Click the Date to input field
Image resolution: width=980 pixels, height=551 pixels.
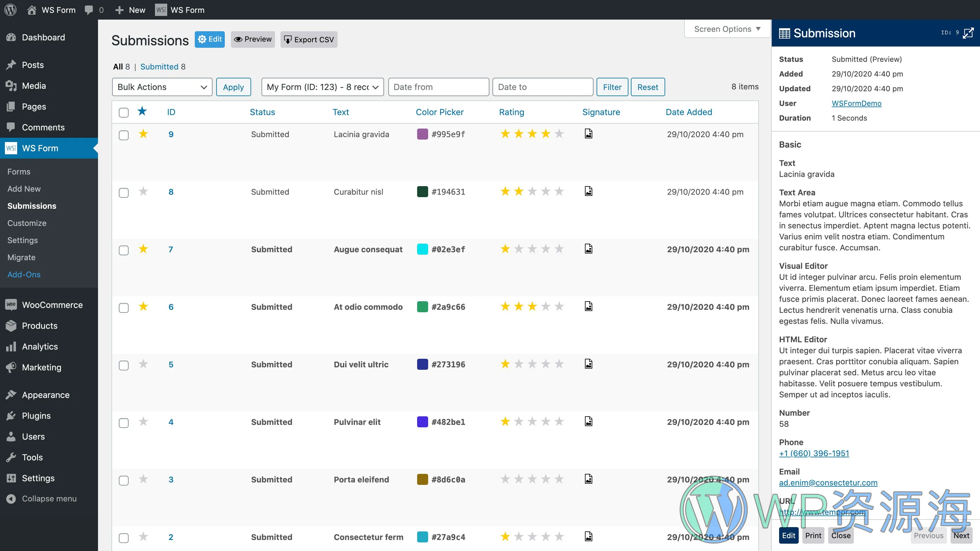(543, 87)
